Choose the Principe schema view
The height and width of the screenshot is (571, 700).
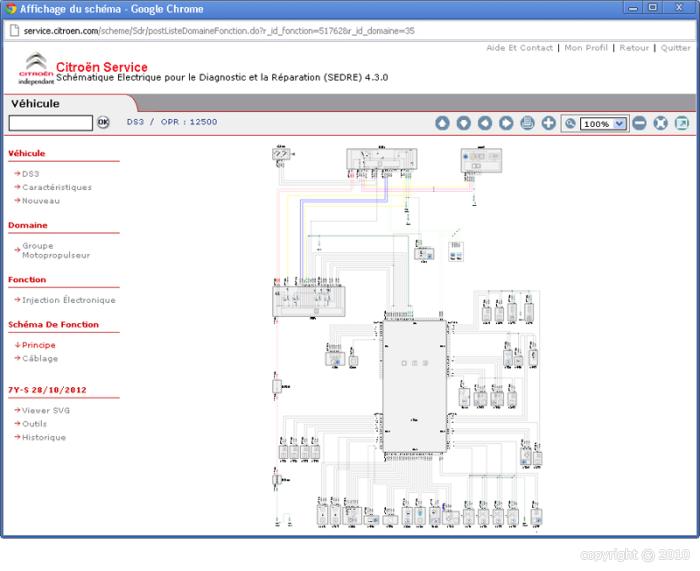[39, 345]
